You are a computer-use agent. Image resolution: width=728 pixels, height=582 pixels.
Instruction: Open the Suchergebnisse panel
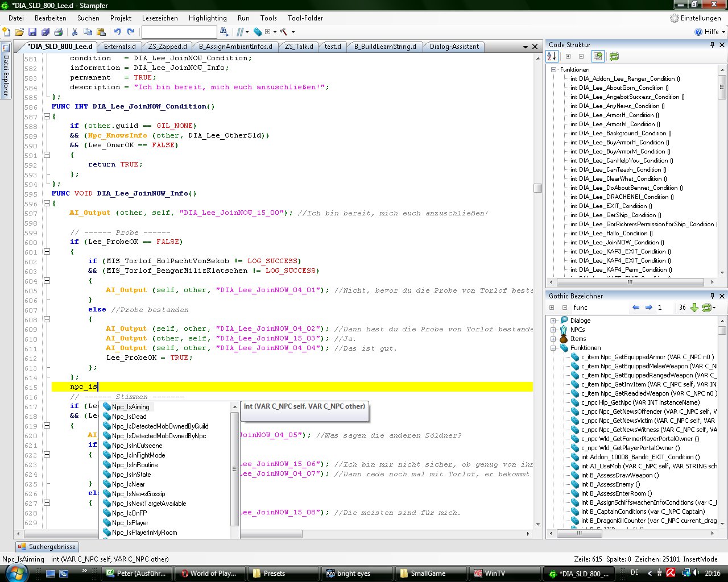[x=47, y=547]
